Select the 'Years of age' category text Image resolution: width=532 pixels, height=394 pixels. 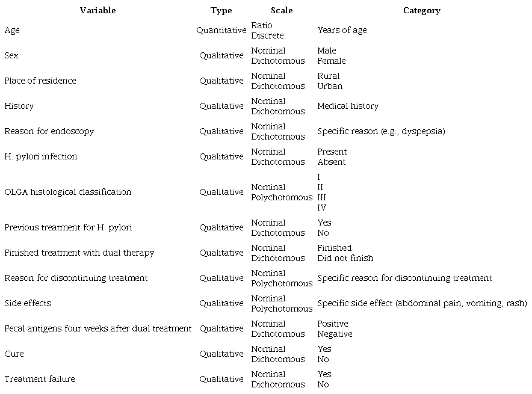point(342,30)
